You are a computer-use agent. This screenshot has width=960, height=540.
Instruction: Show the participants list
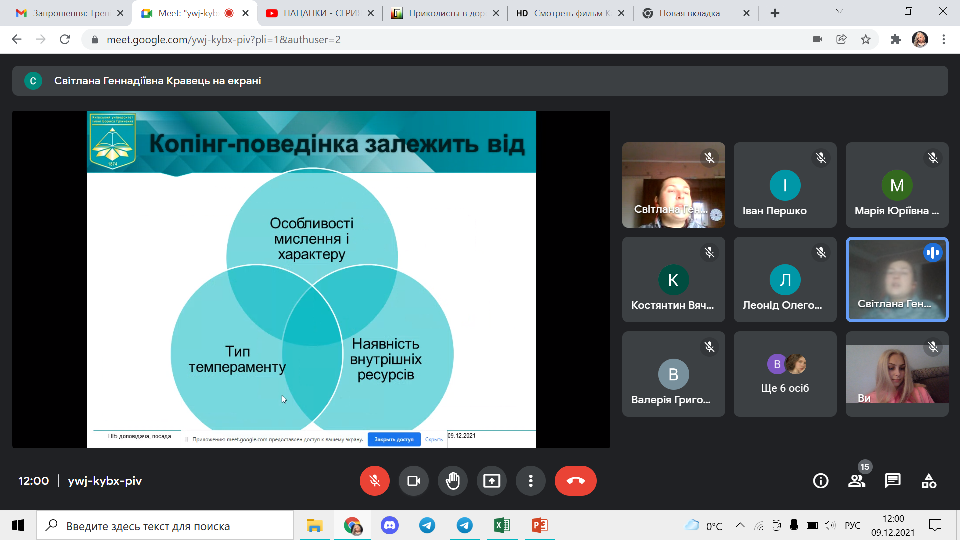857,481
